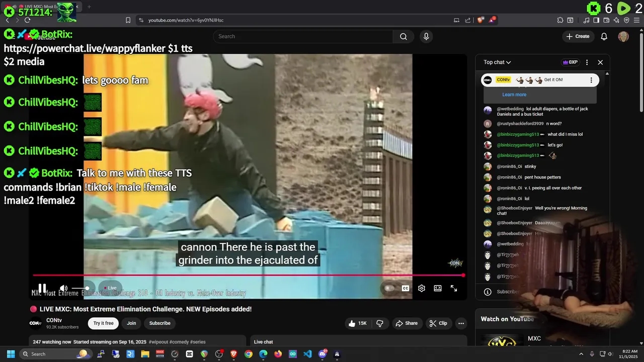
Task: Close the live chat panel
Action: point(600,62)
